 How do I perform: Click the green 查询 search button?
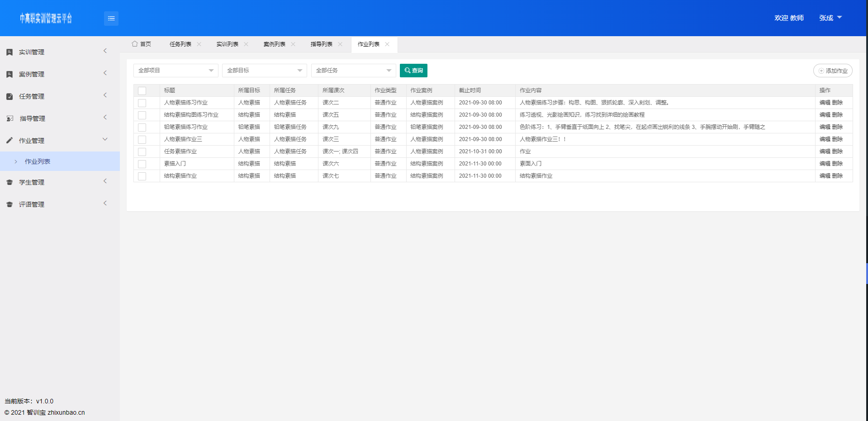(413, 71)
